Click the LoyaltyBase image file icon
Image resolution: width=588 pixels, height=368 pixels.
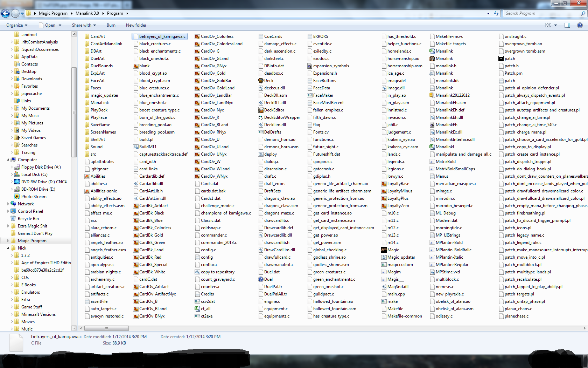(384, 184)
